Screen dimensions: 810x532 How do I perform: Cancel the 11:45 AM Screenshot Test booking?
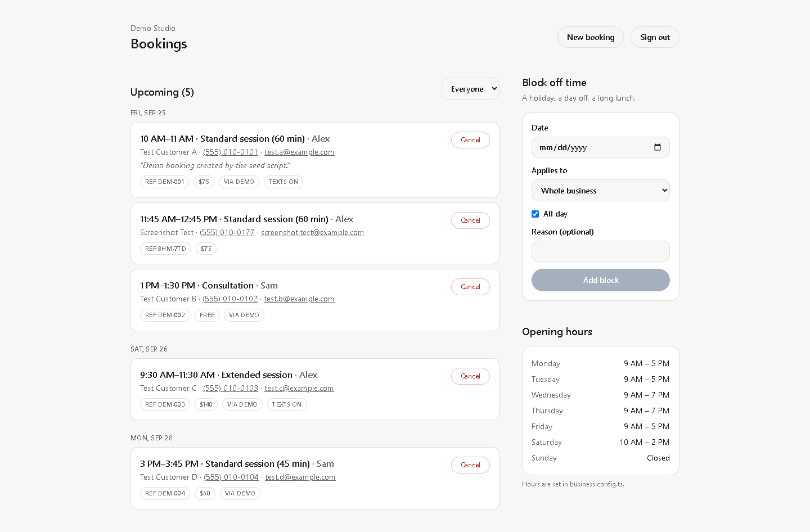pyautogui.click(x=470, y=220)
